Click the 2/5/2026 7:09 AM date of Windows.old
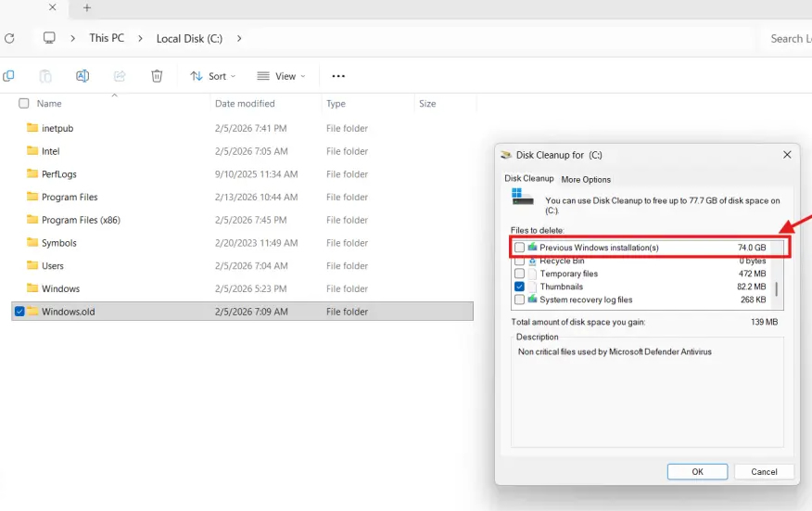The height and width of the screenshot is (511, 812). coord(251,312)
